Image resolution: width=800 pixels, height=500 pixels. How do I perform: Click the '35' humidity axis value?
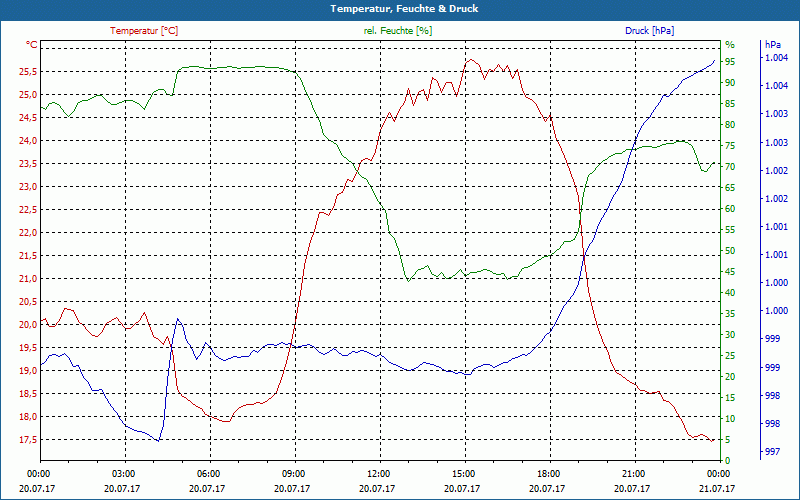(x=730, y=314)
